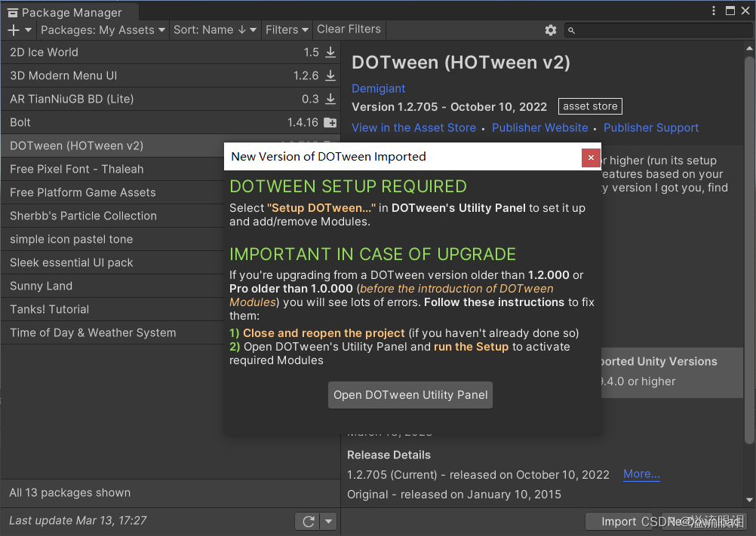756x536 pixels.
Task: Click the scroll up arrow in details
Action: 749,48
